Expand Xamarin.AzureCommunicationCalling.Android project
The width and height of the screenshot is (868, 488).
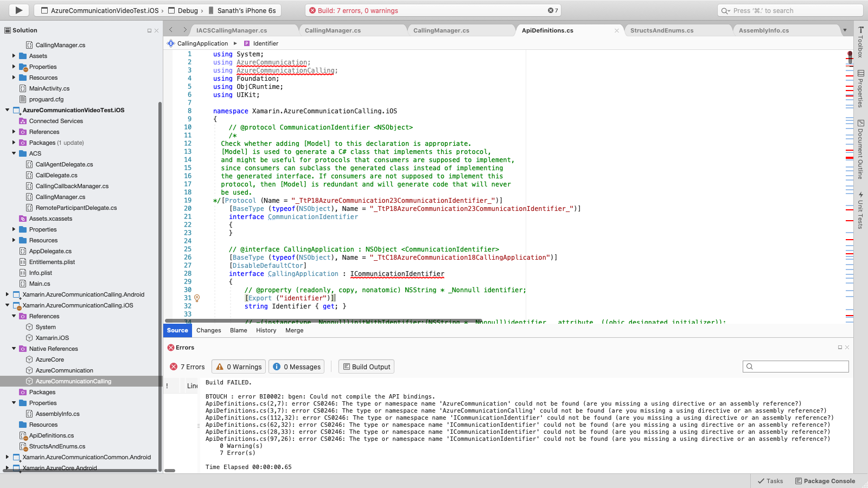[x=7, y=294]
